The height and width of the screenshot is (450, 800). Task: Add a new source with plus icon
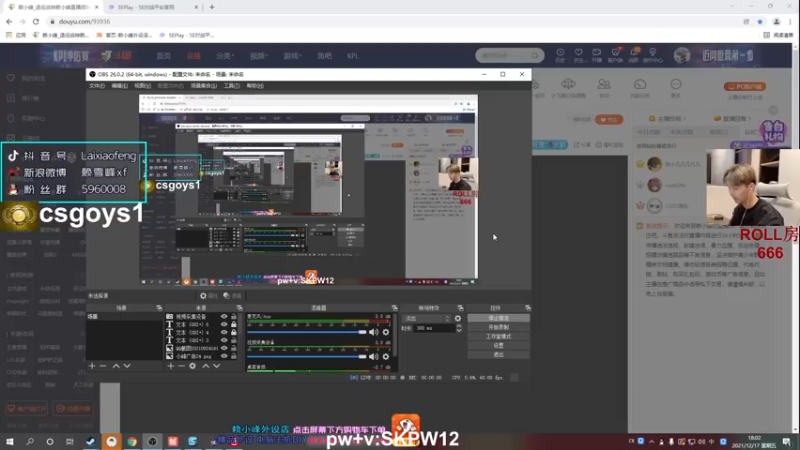pyautogui.click(x=170, y=366)
